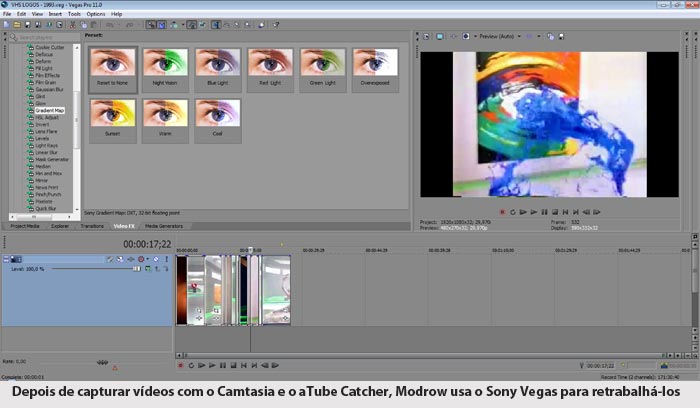The width and height of the screenshot is (700, 408).
Task: Click the search plug-ins field
Action: 45,37
